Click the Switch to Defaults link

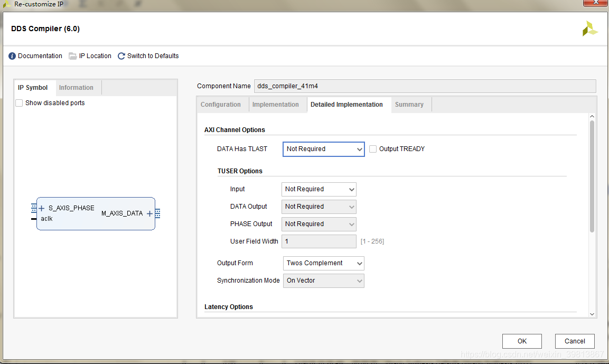click(153, 56)
